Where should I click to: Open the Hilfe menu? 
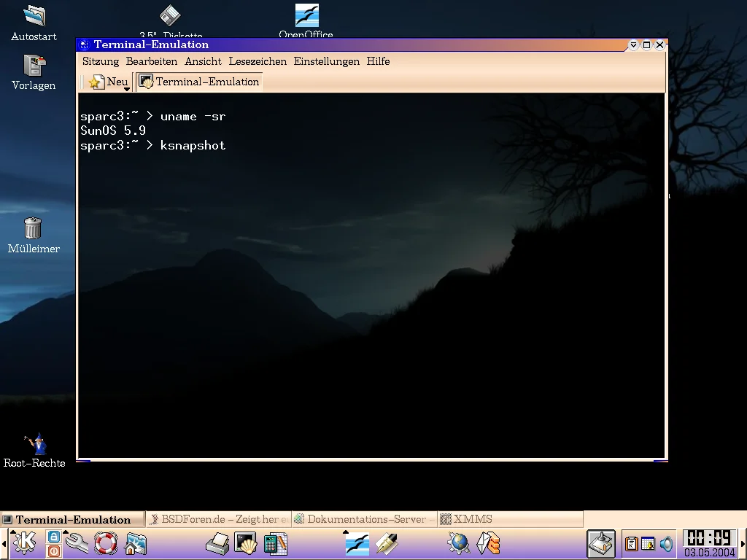click(379, 61)
